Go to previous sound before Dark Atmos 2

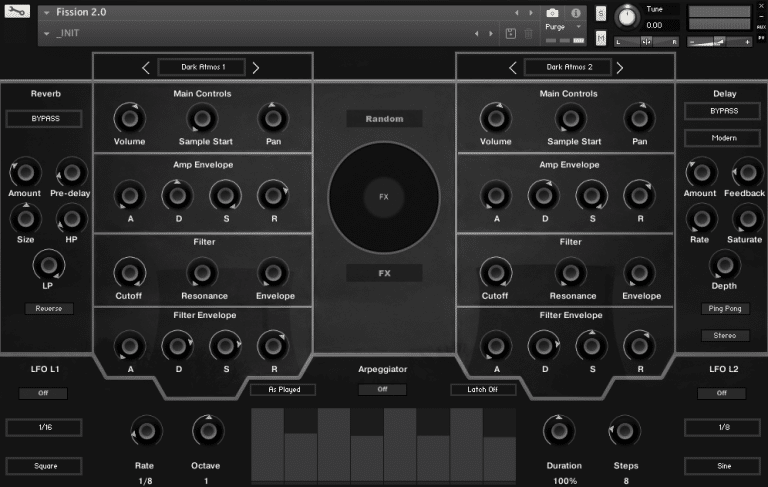tap(513, 68)
